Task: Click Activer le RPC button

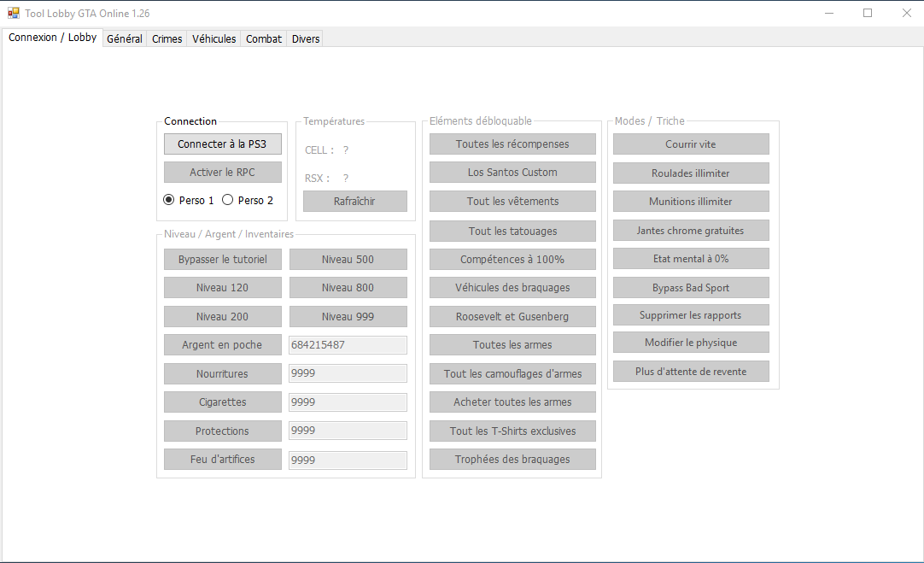Action: (x=222, y=172)
